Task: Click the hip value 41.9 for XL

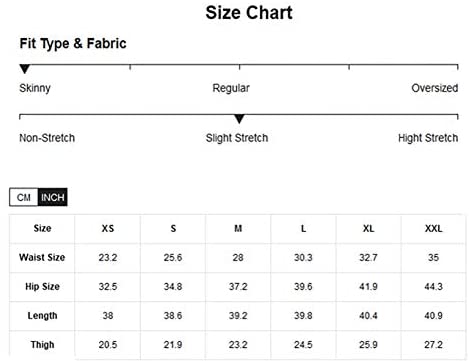Action: coord(368,286)
